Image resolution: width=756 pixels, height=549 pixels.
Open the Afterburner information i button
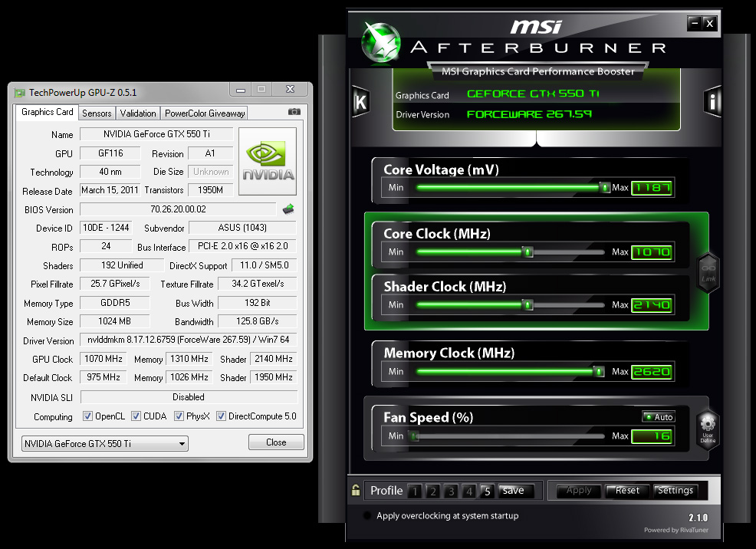[x=712, y=102]
